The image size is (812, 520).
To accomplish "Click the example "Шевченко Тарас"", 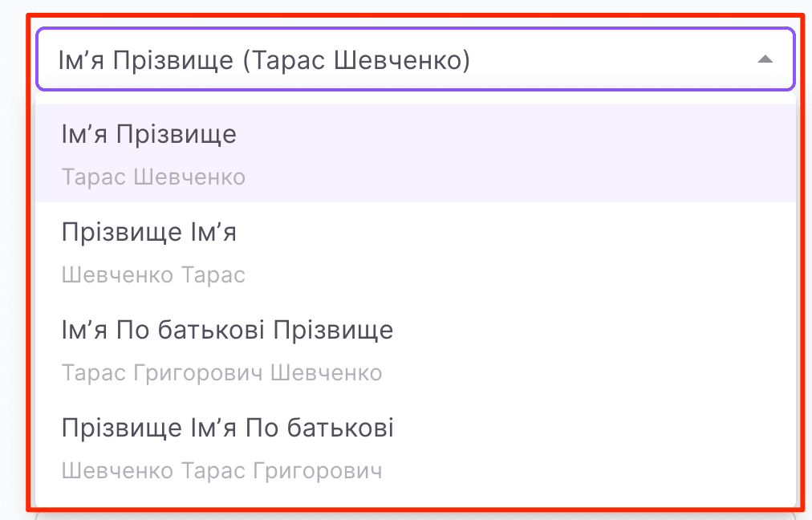I will pos(154,274).
